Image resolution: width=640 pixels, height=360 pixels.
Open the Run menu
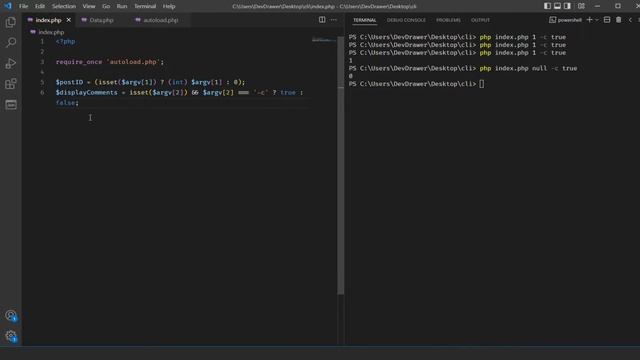[122, 6]
